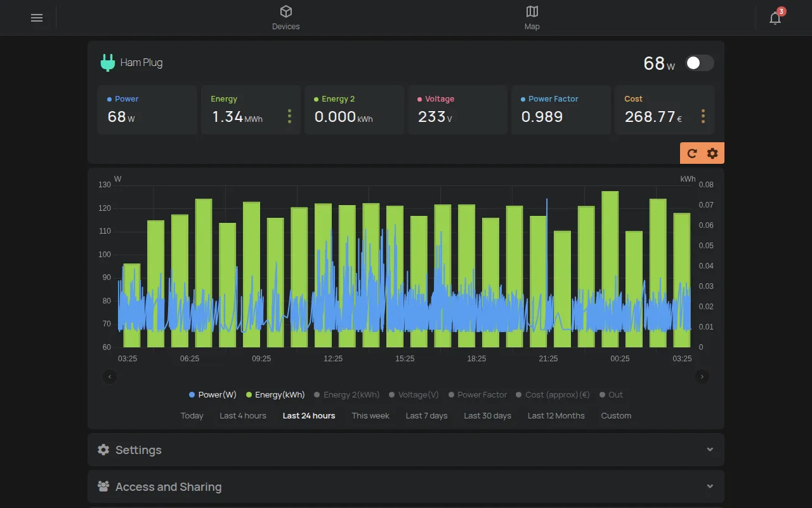The width and height of the screenshot is (812, 508).
Task: Open the Devices page
Action: coord(285,18)
